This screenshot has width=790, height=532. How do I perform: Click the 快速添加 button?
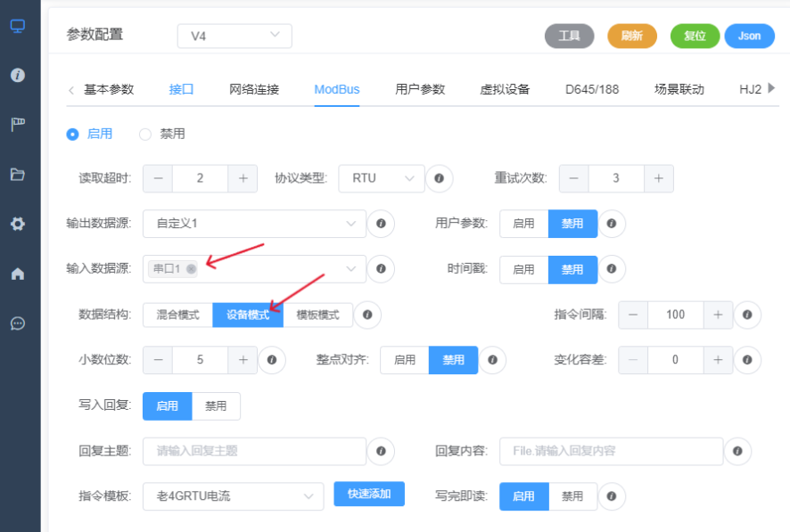click(368, 495)
